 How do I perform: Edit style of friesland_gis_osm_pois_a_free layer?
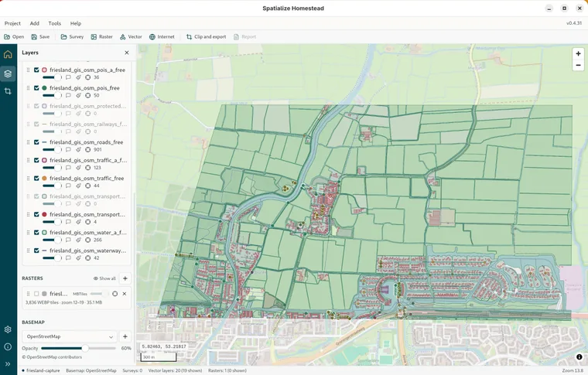(x=78, y=77)
